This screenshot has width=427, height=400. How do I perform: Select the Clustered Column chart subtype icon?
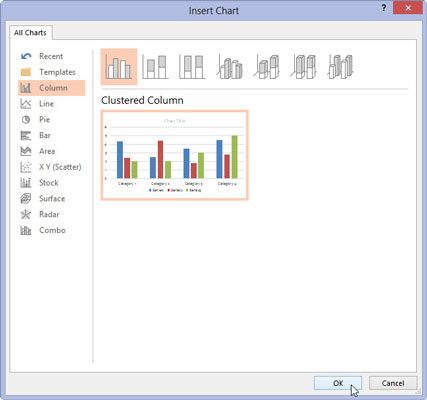119,67
